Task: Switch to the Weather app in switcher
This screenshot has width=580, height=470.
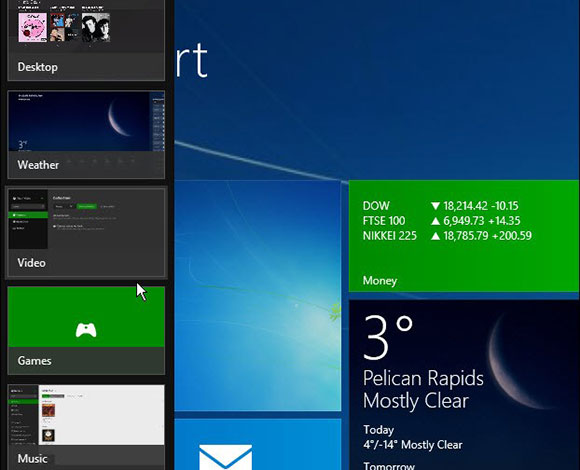Action: click(x=86, y=135)
